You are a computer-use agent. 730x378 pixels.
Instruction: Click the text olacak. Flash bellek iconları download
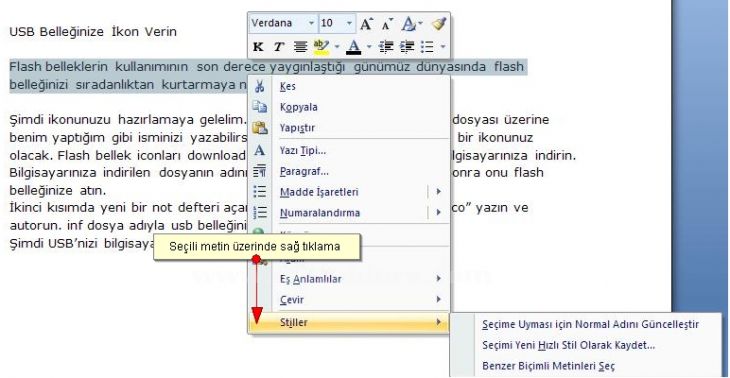(x=128, y=155)
